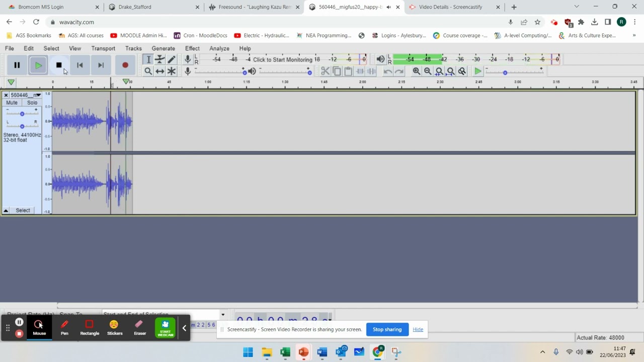Image resolution: width=644 pixels, height=362 pixels.
Task: Select the Zoom magnifier tool
Action: tap(148, 71)
